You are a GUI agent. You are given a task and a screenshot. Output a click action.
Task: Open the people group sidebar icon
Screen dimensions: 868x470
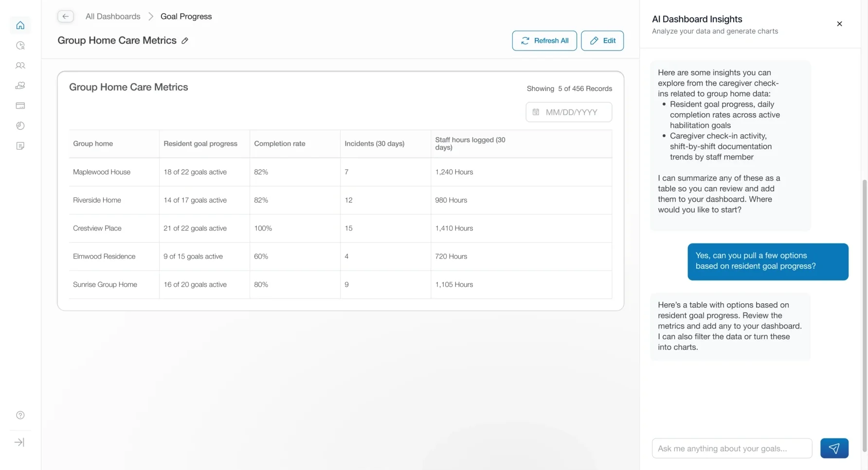click(x=20, y=66)
